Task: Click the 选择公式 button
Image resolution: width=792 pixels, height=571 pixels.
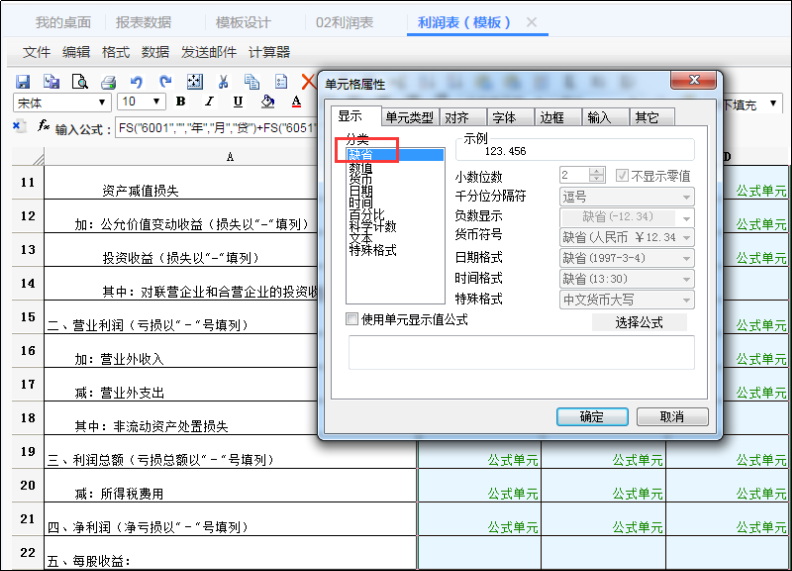Action: coord(639,322)
